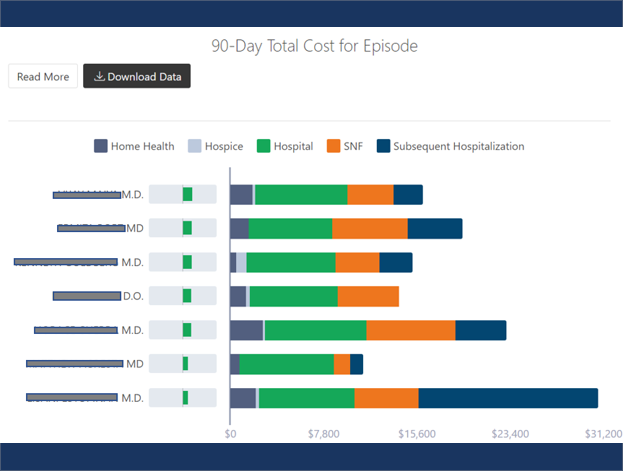Screen dimensions: 624x472
Task: Click the $23,400 axis label
Action: coord(510,434)
